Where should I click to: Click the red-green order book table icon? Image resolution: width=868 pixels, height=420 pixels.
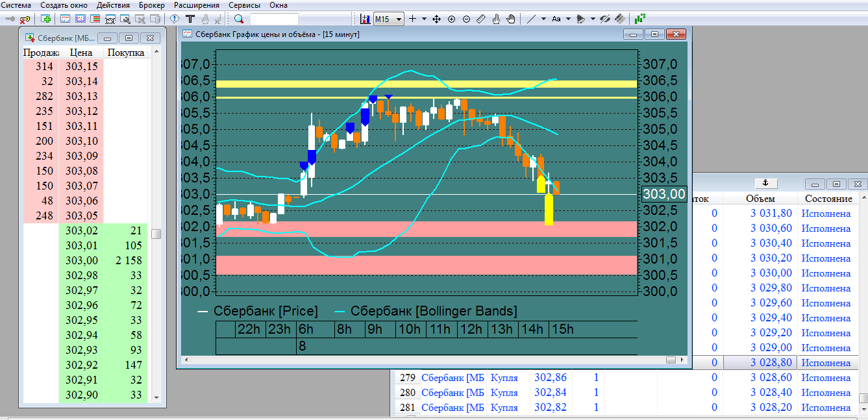point(95,19)
